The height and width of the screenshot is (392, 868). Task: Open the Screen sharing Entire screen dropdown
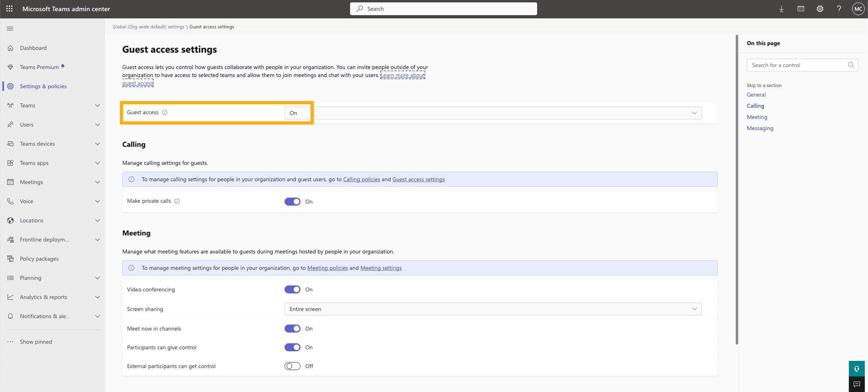tap(493, 309)
